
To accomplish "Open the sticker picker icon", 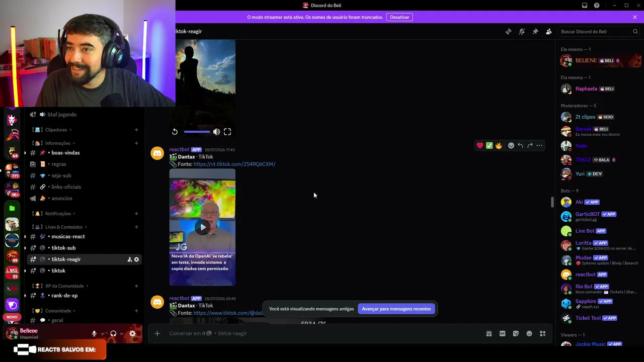I will [516, 333].
